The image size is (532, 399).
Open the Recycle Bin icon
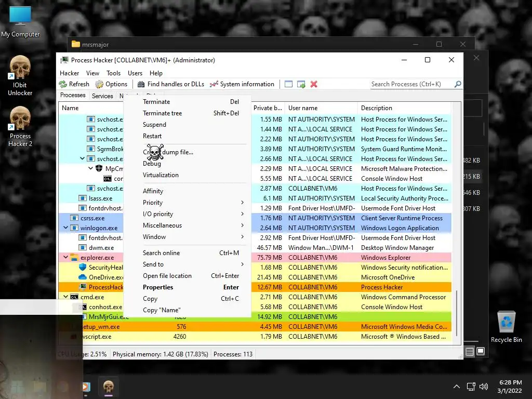[x=506, y=327]
